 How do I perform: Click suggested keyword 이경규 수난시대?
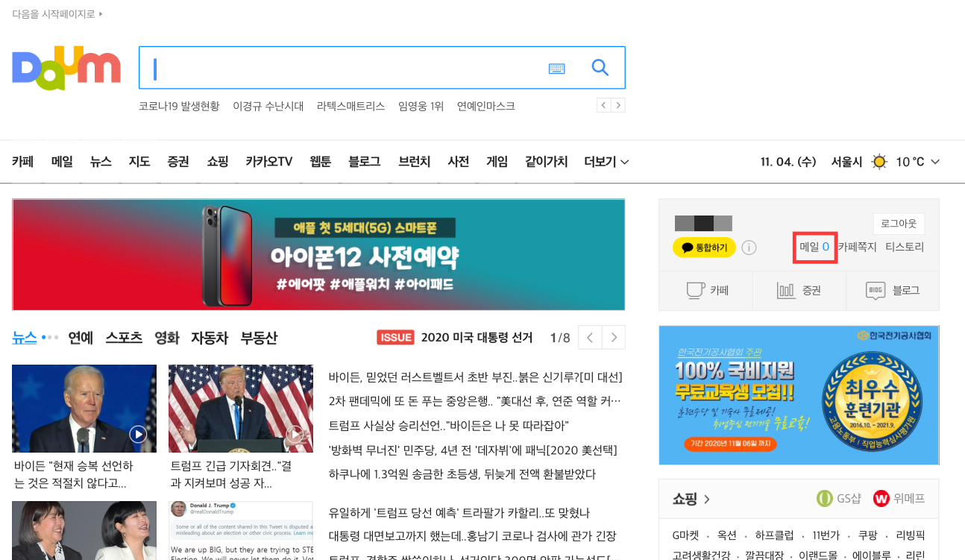click(x=268, y=106)
